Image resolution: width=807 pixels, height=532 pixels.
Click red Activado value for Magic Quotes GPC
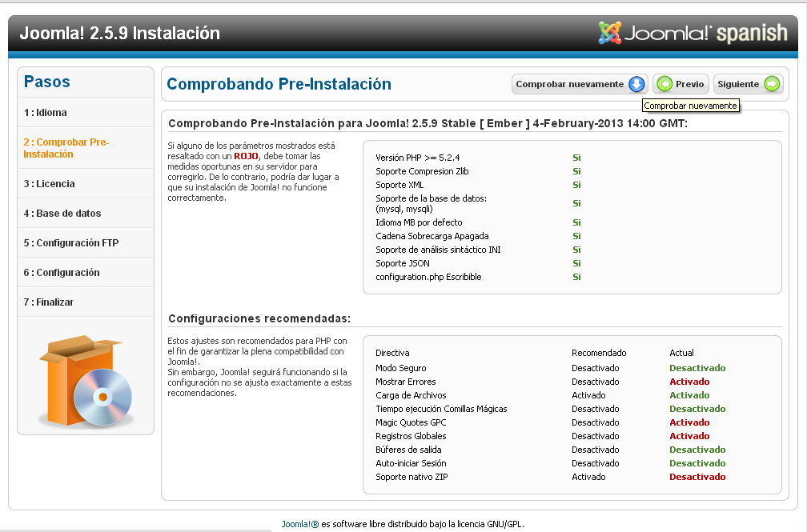pyautogui.click(x=689, y=422)
